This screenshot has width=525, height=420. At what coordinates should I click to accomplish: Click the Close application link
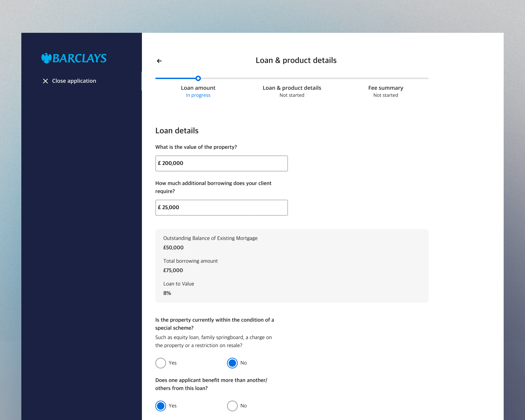pos(69,81)
